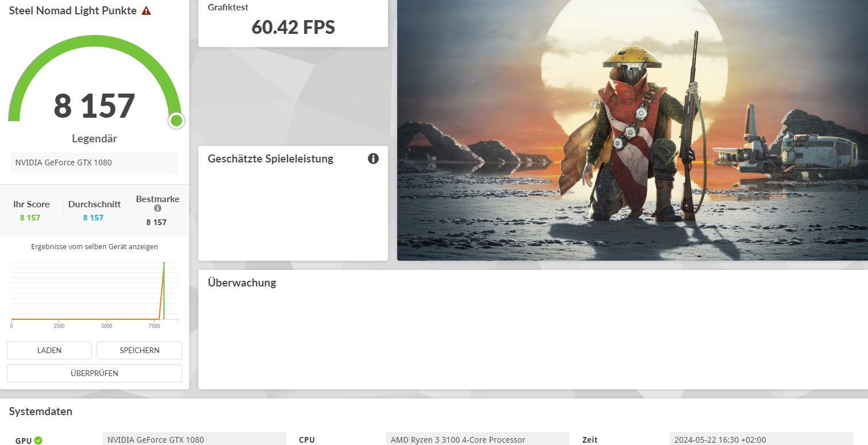Viewport: 868px width, 445px height.
Task: Click the Bestmarke value 8 157
Action: (x=156, y=222)
